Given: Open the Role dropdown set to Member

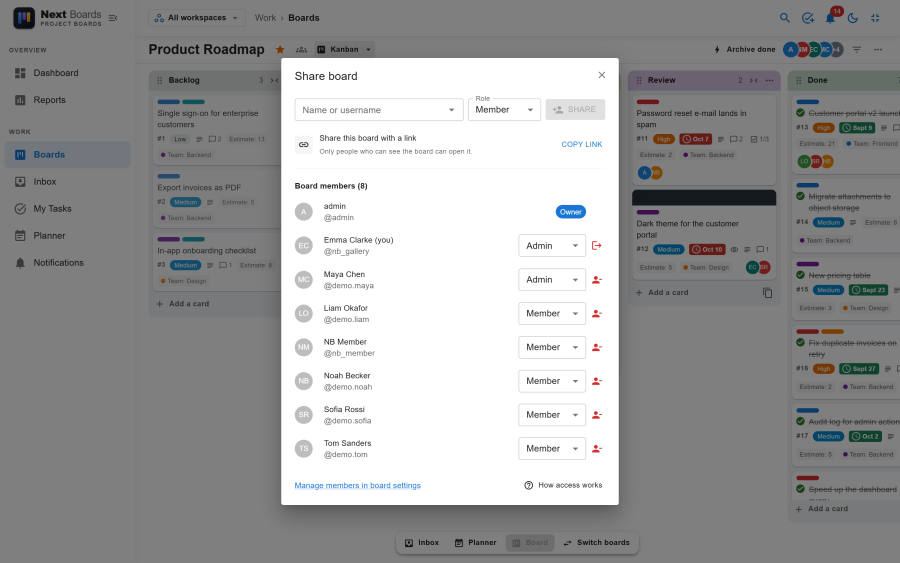Looking at the screenshot, I should [504, 110].
